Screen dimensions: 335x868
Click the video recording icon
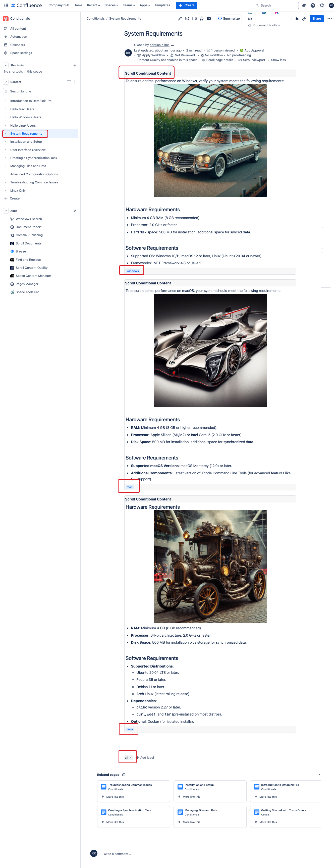click(x=194, y=19)
